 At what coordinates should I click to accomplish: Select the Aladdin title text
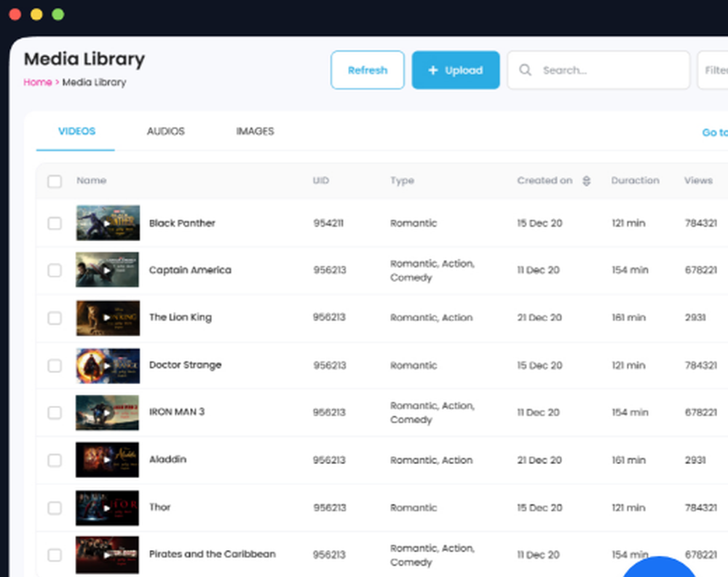[167, 459]
